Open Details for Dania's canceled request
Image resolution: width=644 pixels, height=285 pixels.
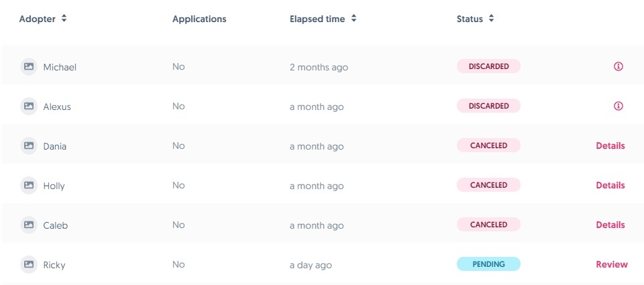[610, 146]
